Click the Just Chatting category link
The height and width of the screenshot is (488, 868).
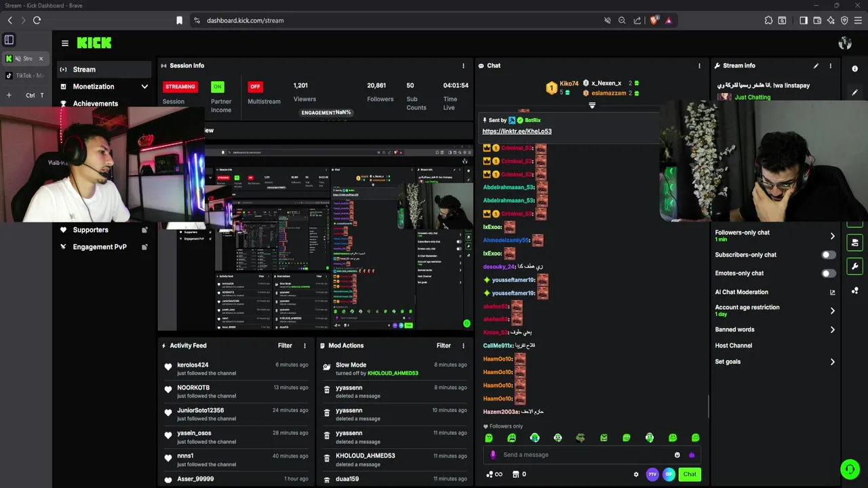(x=753, y=98)
